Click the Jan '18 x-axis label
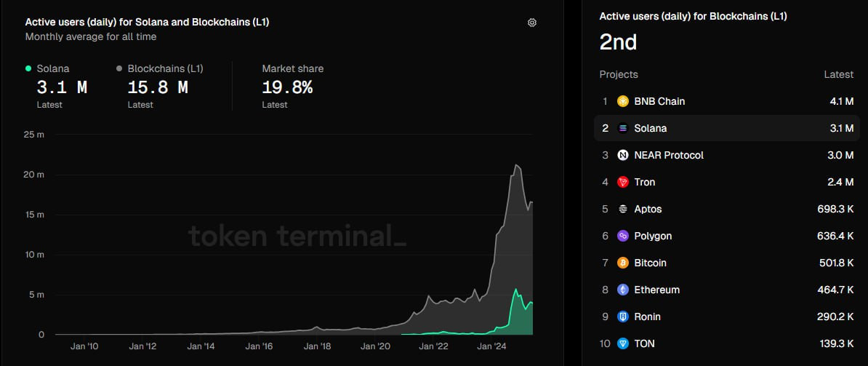The image size is (868, 366). [x=318, y=347]
